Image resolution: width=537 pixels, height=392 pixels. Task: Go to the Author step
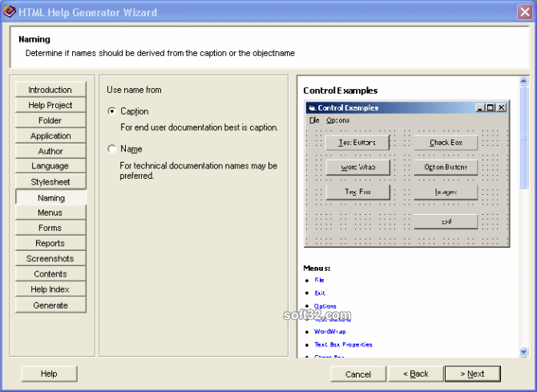[50, 151]
